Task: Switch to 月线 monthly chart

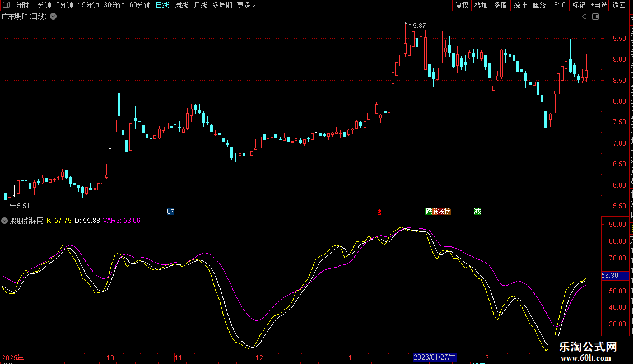Action: [x=200, y=5]
